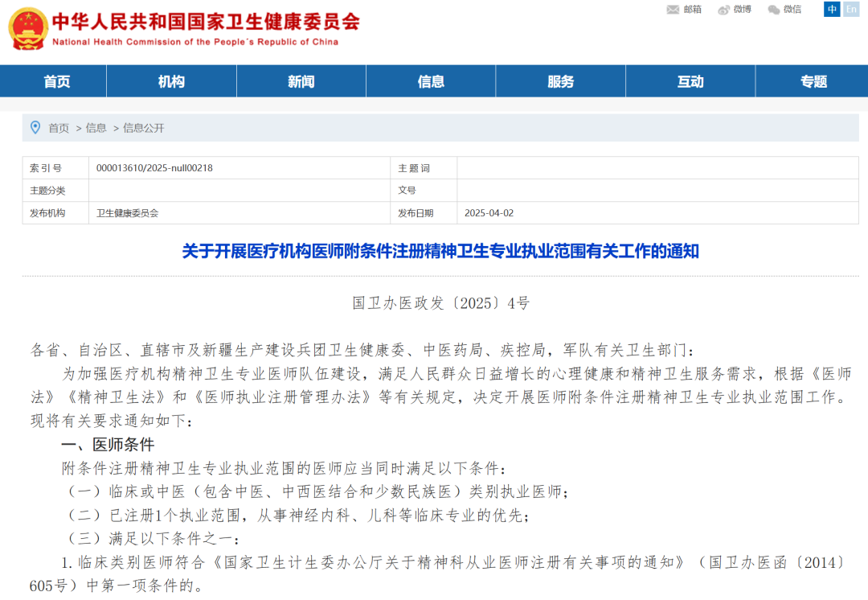868x600 pixels.
Task: Select index number 000013610/2025-null00218
Action: [154, 168]
